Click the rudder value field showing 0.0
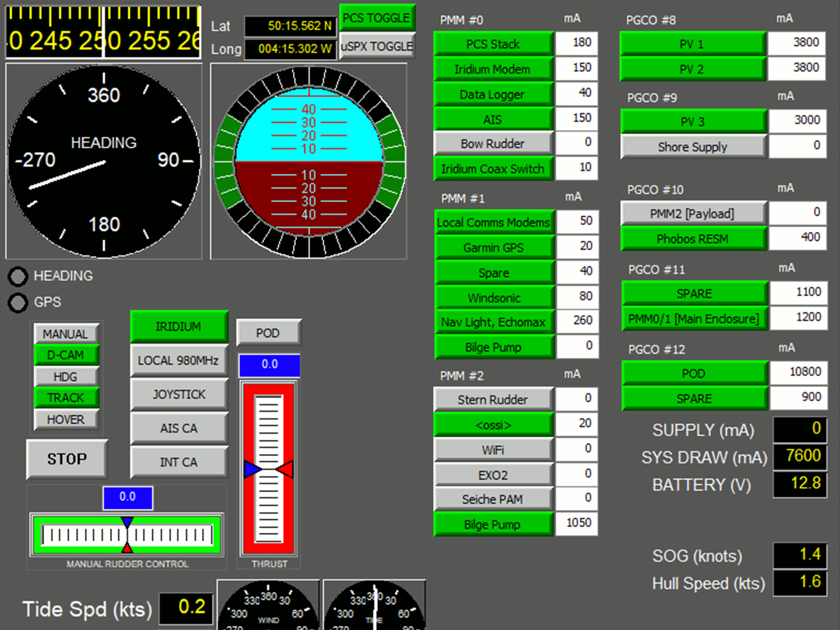This screenshot has width=840, height=630. [128, 497]
